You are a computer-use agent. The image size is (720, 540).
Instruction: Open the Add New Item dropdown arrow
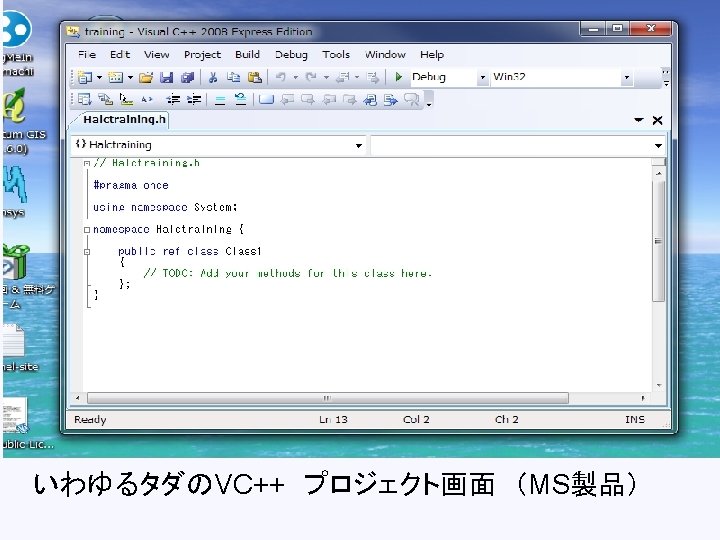coord(130,77)
